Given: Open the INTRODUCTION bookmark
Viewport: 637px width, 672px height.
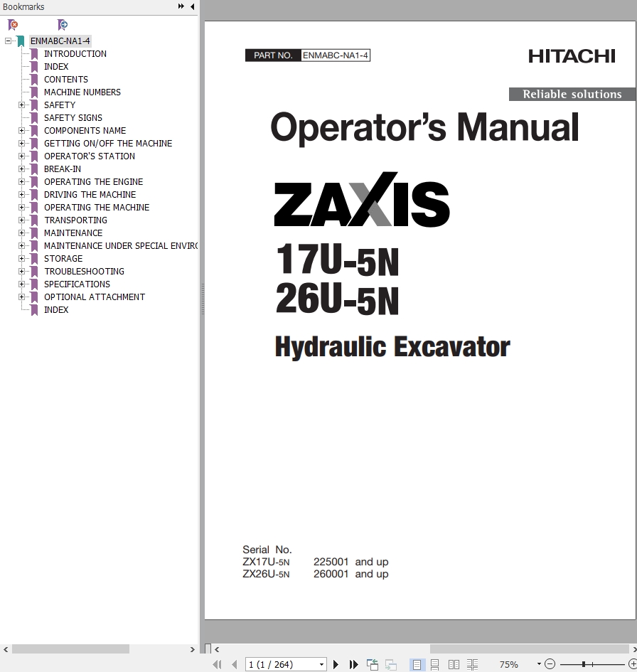Looking at the screenshot, I should (75, 54).
